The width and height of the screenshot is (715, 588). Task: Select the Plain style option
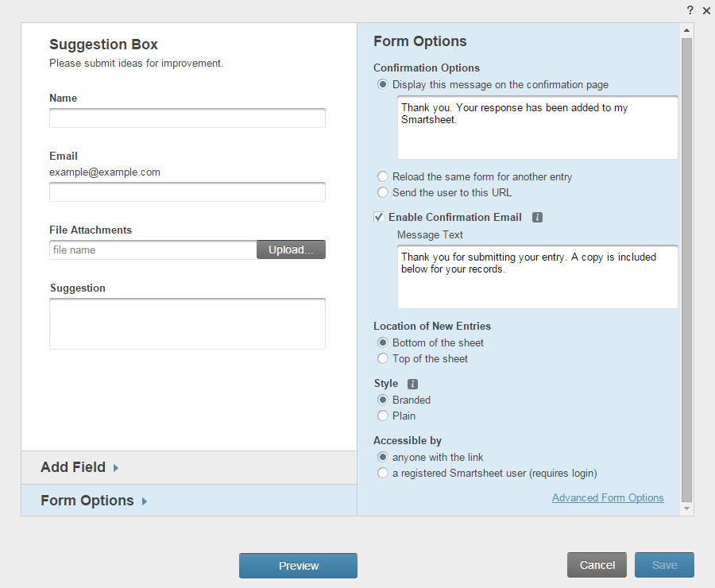(x=384, y=416)
